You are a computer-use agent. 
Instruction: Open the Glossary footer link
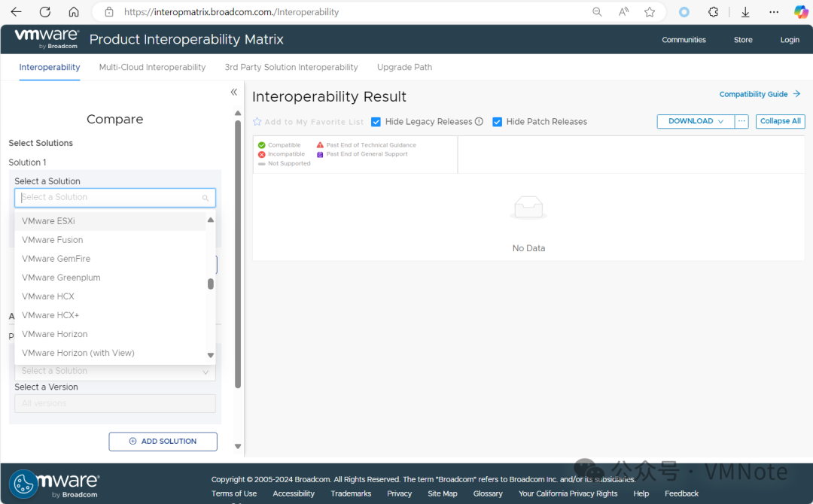487,493
